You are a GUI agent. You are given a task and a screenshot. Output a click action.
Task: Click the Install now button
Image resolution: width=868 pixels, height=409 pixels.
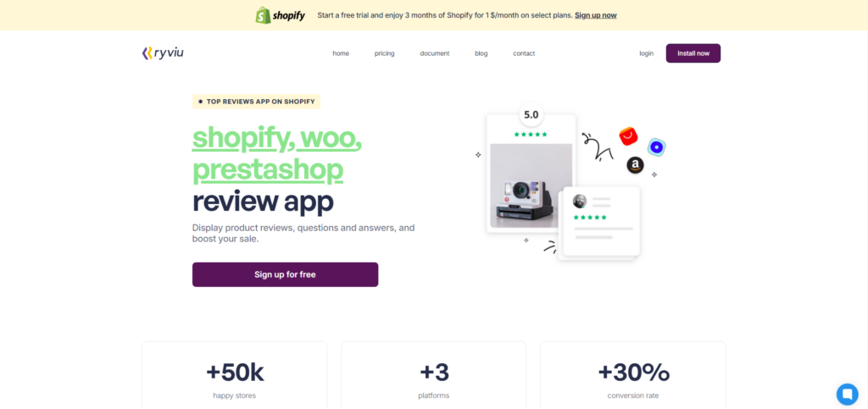click(693, 53)
